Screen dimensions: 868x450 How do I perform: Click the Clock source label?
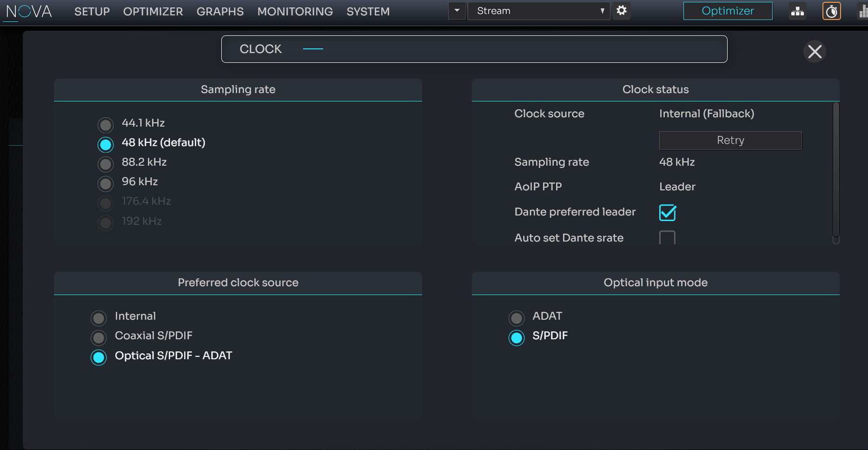549,114
